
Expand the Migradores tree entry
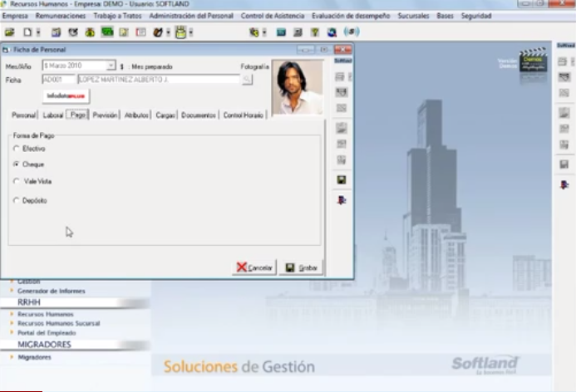tap(12, 357)
